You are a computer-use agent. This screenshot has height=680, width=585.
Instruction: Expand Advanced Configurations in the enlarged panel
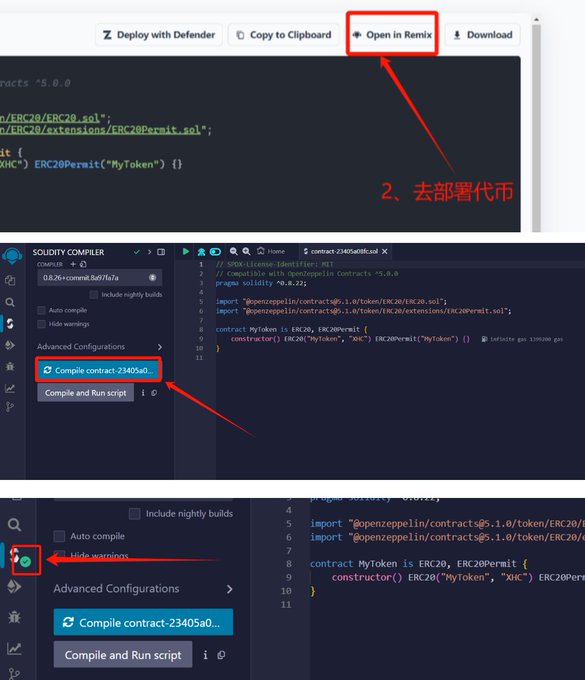tap(143, 588)
